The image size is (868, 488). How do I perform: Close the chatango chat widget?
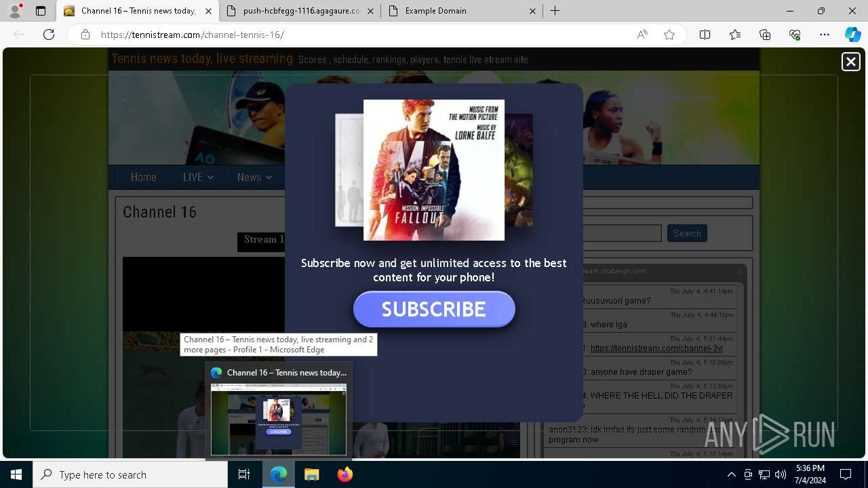click(x=739, y=271)
